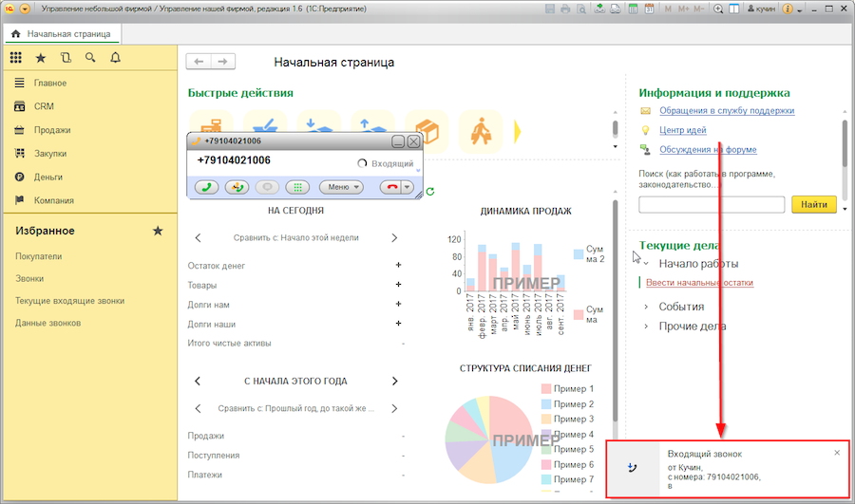Viewport: 855px width, 504px height.
Task: Dismiss the Входящий звонок notification
Action: tap(837, 453)
